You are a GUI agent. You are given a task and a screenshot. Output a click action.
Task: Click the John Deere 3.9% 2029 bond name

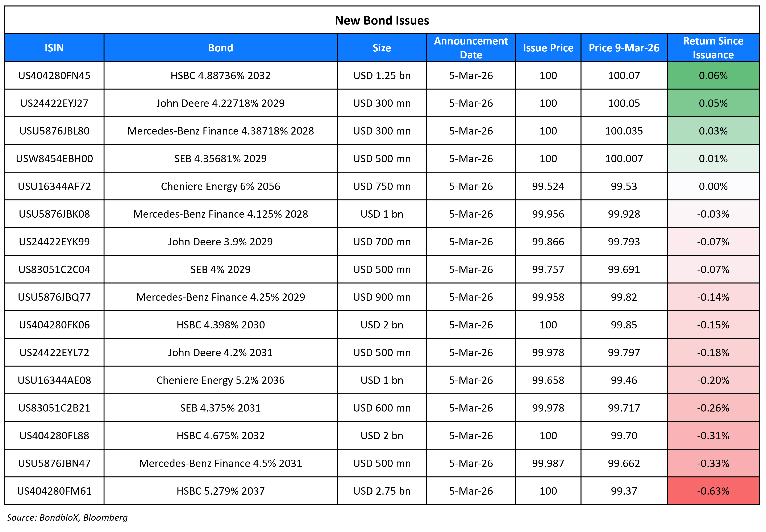[x=221, y=241]
